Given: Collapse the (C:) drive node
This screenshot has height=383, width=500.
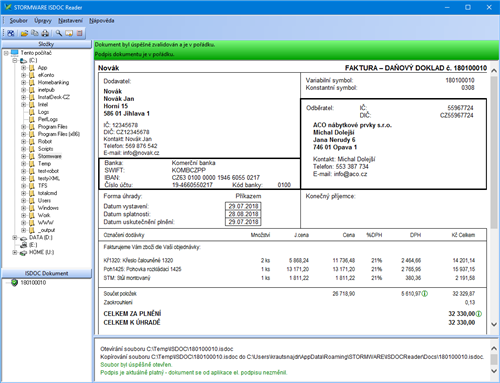Looking at the screenshot, I should point(15,60).
